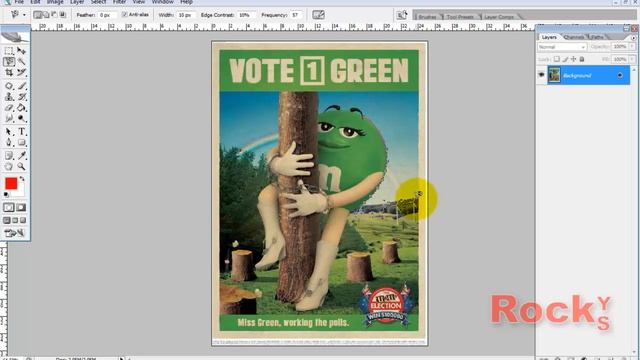Switch to Standard Screen mode
640x360 pixels.
click(7, 220)
